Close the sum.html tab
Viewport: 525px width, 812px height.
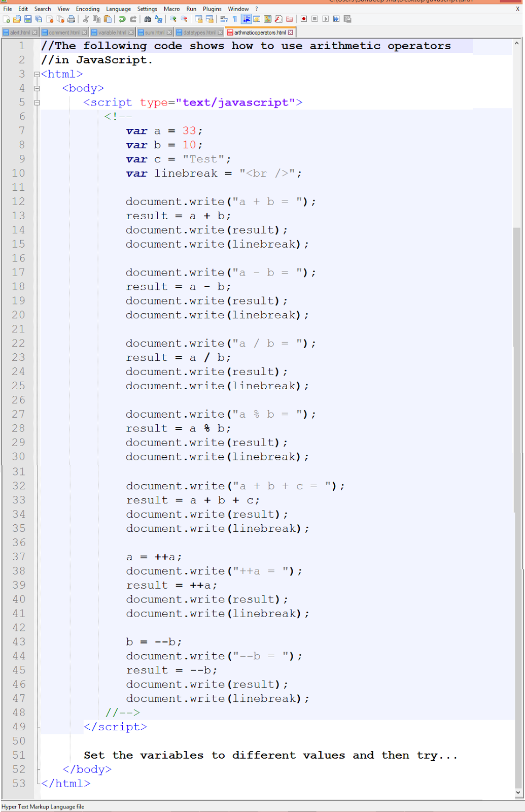[x=169, y=32]
